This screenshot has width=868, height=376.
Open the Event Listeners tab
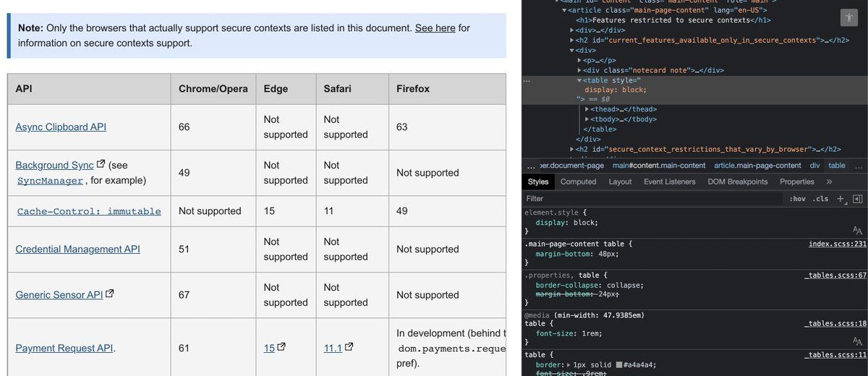coord(670,181)
